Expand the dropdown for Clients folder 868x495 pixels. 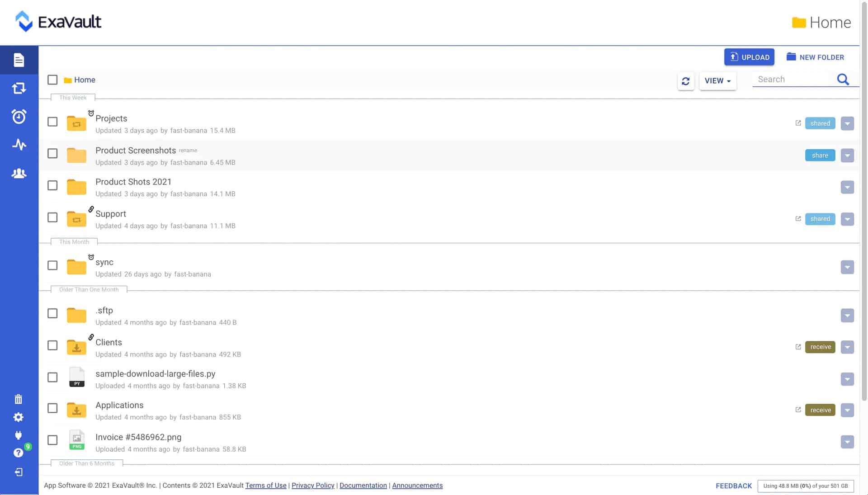click(847, 346)
